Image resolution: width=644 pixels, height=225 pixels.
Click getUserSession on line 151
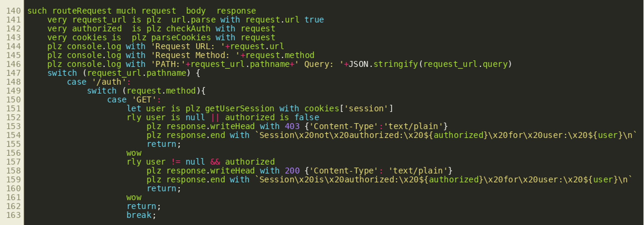click(240, 109)
